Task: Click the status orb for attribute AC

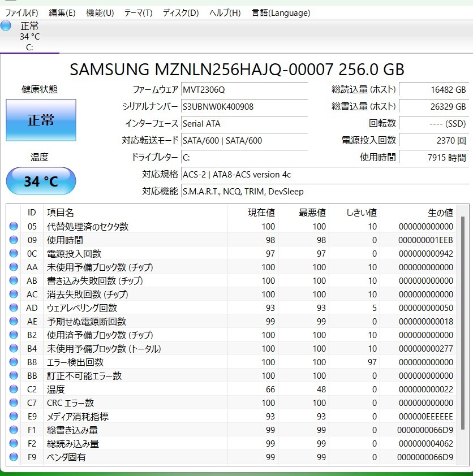Action: (14, 294)
